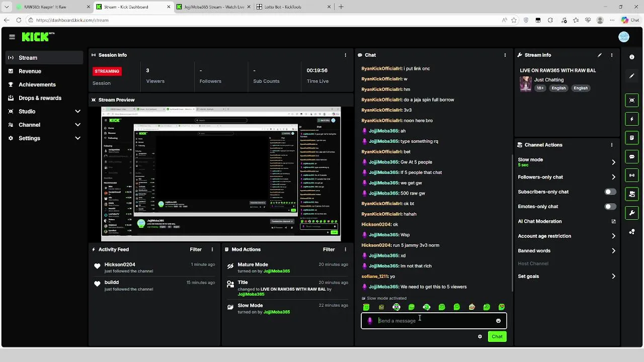Open a new browser tab
644x362 pixels.
tap(341, 7)
